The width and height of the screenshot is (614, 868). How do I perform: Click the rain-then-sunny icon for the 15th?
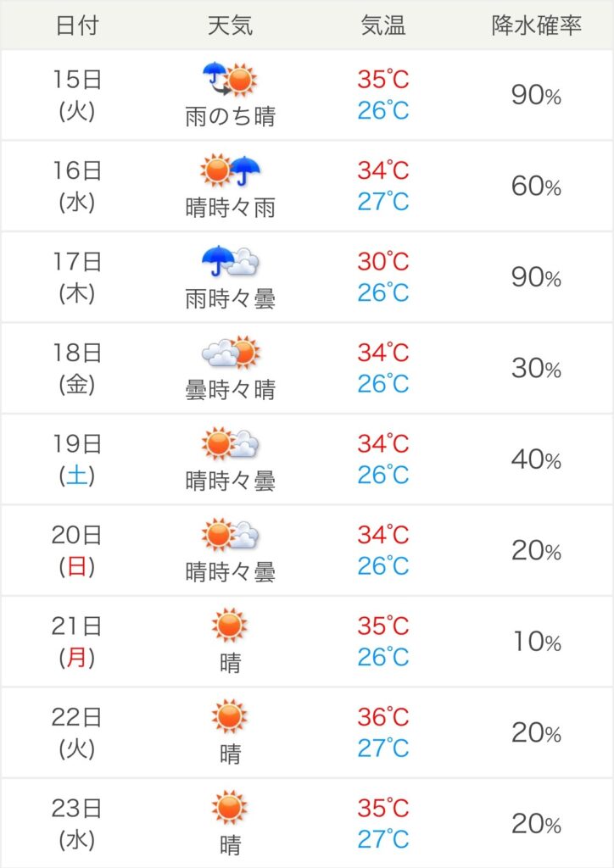pyautogui.click(x=230, y=79)
